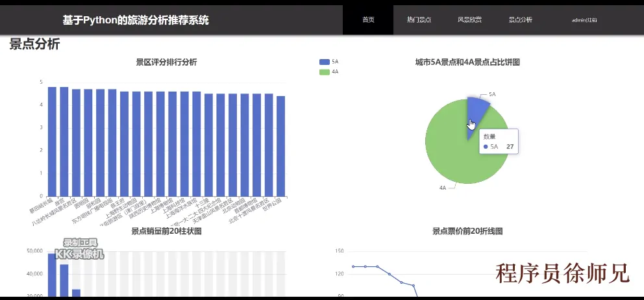
Task: Click the 50,000 sales axis value
Action: point(36,251)
